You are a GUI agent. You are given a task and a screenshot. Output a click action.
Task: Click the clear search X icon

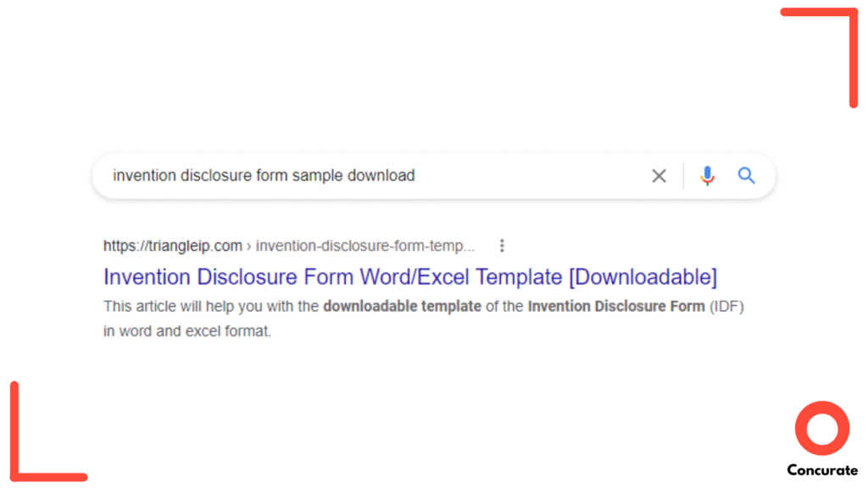(x=659, y=176)
